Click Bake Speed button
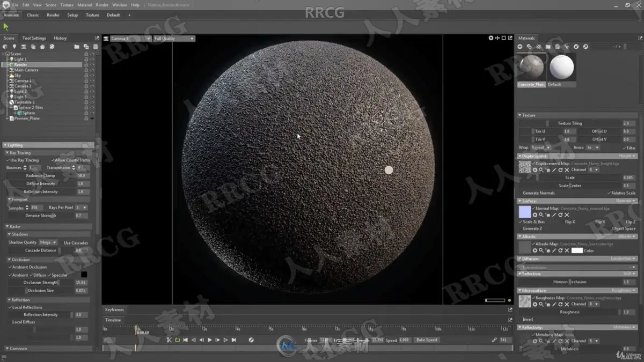The height and width of the screenshot is (362, 644). (x=427, y=340)
